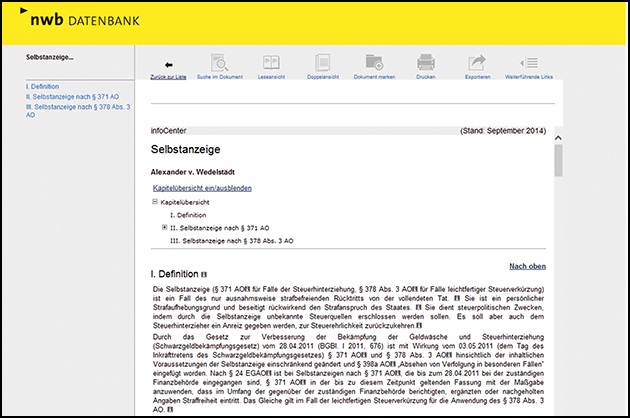Collapse the Kapitelübersicht tree node
The height and width of the screenshot is (418, 630).
[x=154, y=201]
